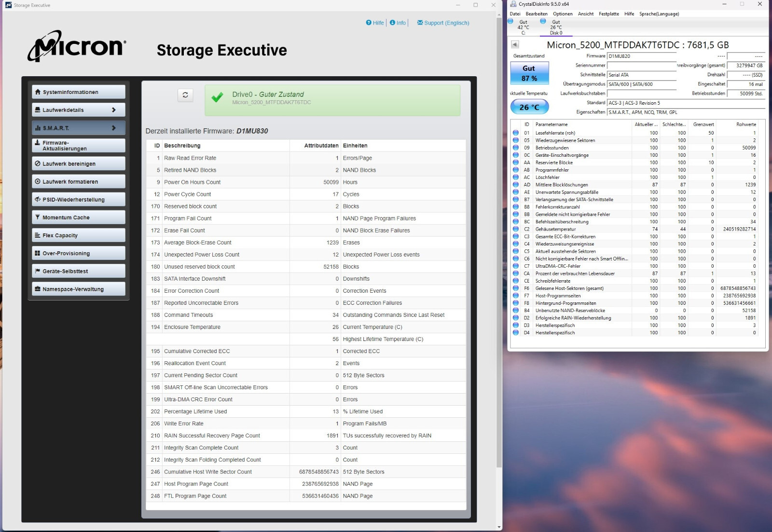Click the refresh drive icon button
The image size is (772, 532).
(185, 95)
